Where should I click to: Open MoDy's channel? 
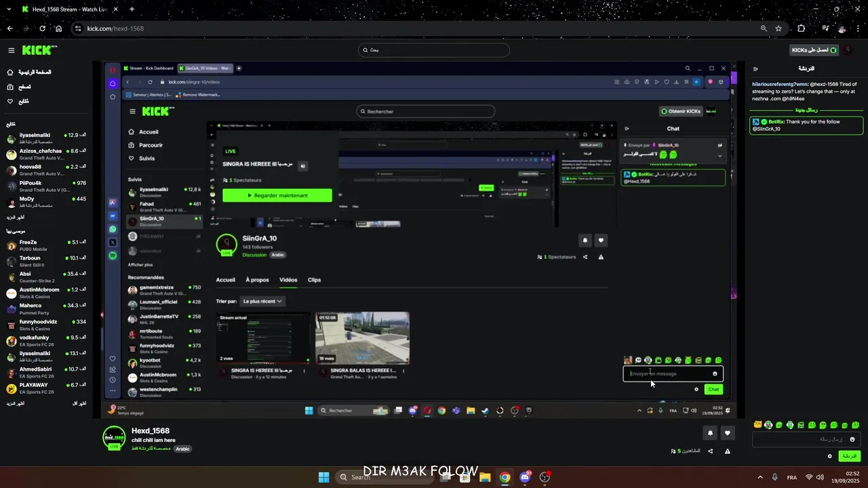tap(46, 202)
